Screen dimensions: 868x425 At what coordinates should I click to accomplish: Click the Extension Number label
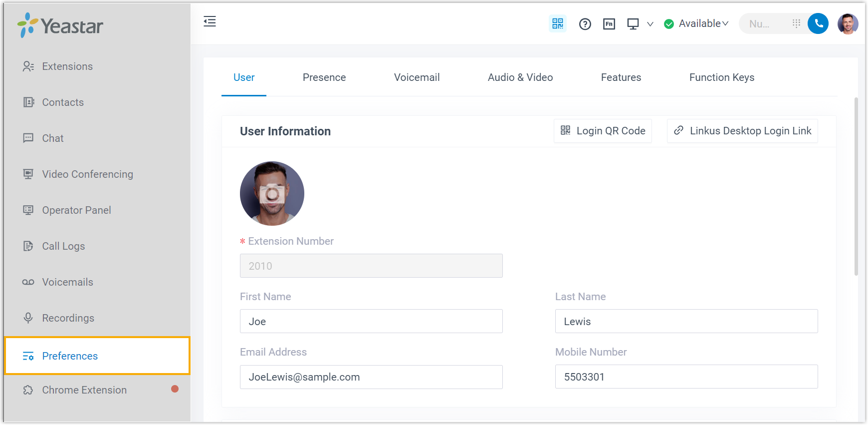[291, 241]
